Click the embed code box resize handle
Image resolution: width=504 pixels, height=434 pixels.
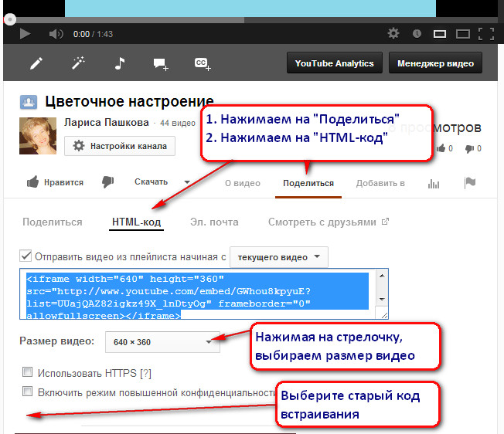pos(383,315)
